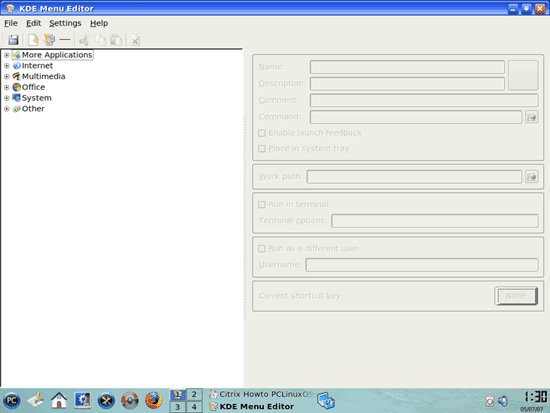550x413 pixels.
Task: Toggle Run in terminal checkbox
Action: pos(262,205)
